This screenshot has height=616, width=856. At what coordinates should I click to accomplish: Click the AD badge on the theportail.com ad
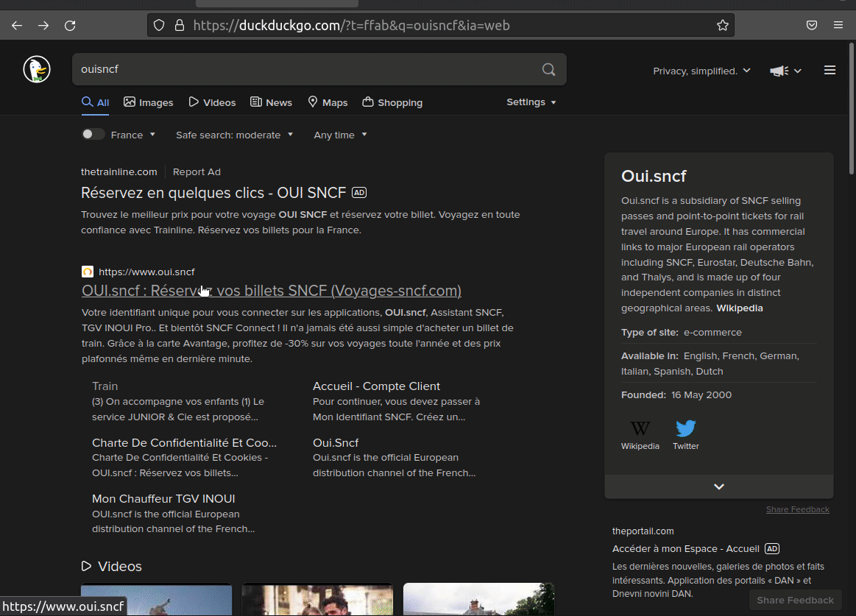(x=771, y=548)
